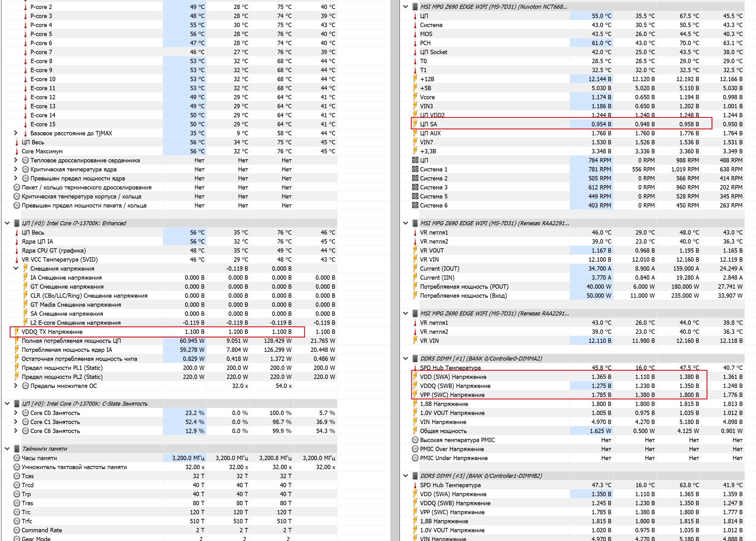
Task: Click lightning icon beside Vcore row
Action: point(415,97)
